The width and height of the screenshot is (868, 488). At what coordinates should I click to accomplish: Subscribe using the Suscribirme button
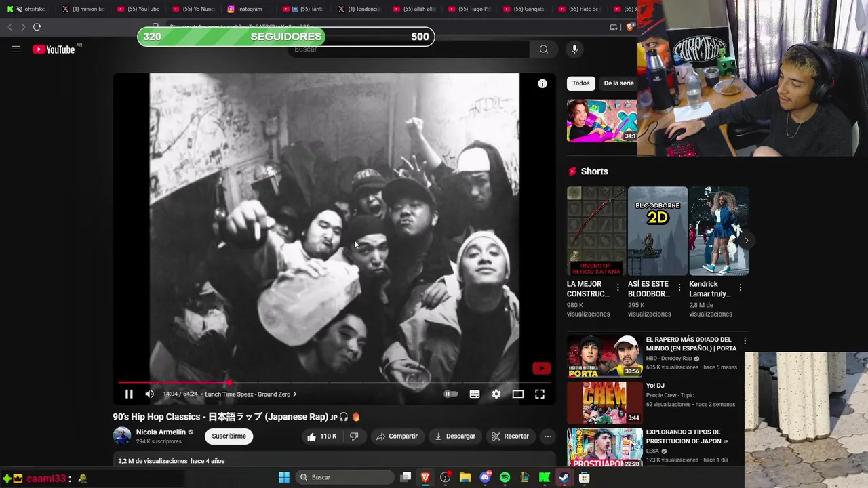pyautogui.click(x=229, y=436)
